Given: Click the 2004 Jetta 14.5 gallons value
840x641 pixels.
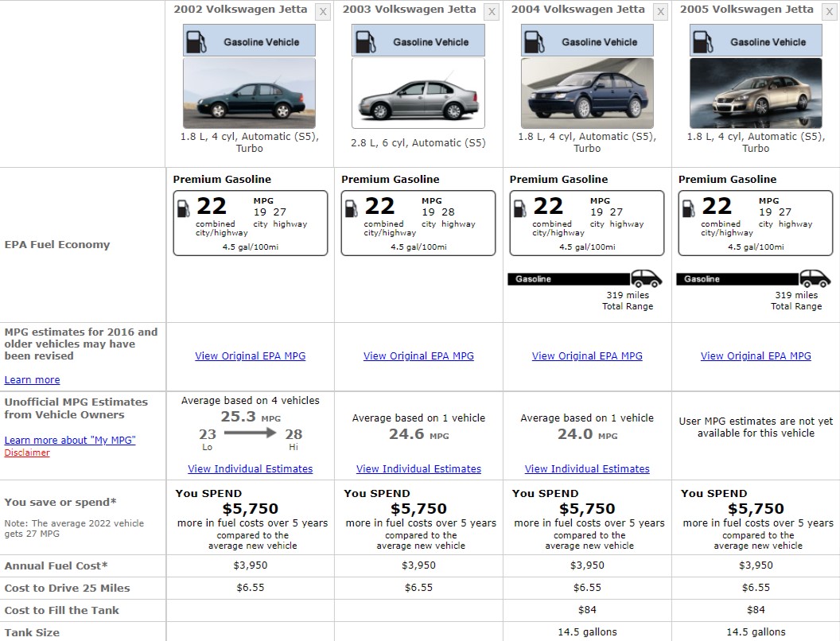Looking at the screenshot, I should (587, 632).
